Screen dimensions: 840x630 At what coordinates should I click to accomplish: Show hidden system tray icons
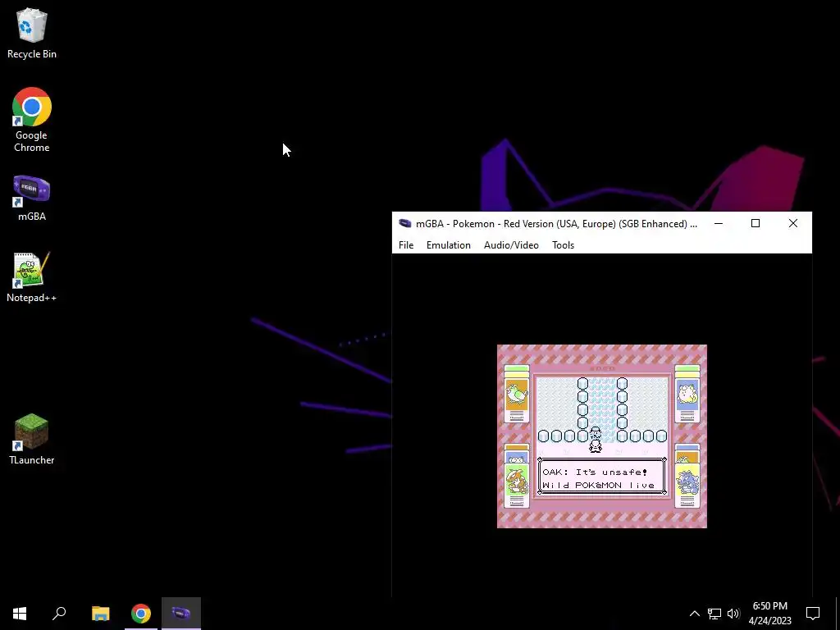(694, 614)
